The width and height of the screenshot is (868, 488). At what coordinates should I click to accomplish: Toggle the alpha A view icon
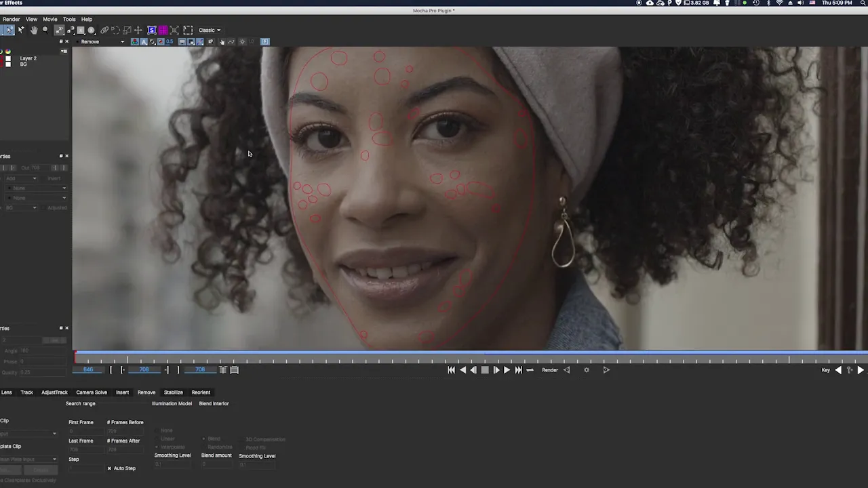tap(144, 41)
